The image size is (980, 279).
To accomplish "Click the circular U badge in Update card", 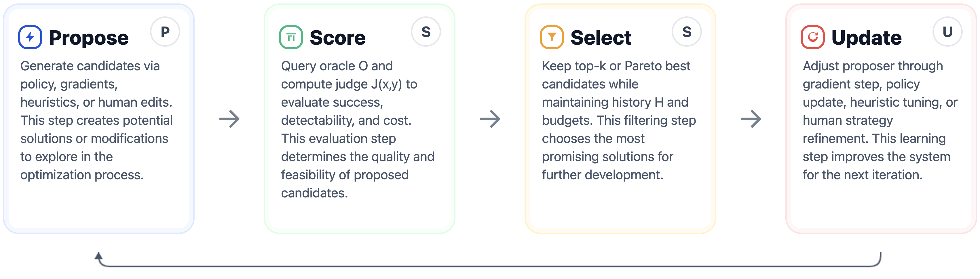I will click(x=948, y=32).
